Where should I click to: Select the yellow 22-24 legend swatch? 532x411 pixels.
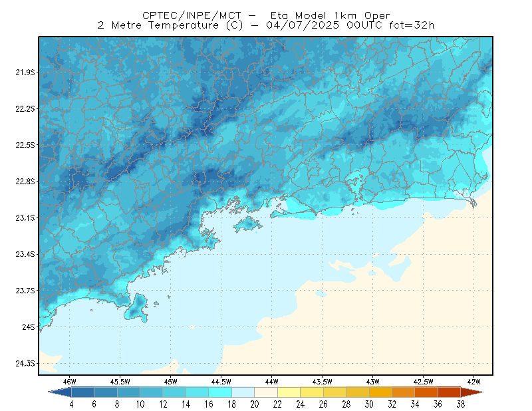point(289,392)
